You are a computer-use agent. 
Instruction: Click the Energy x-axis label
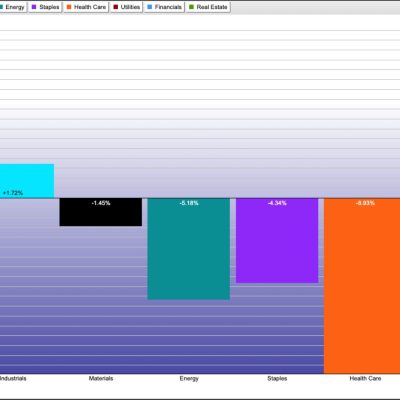click(189, 379)
